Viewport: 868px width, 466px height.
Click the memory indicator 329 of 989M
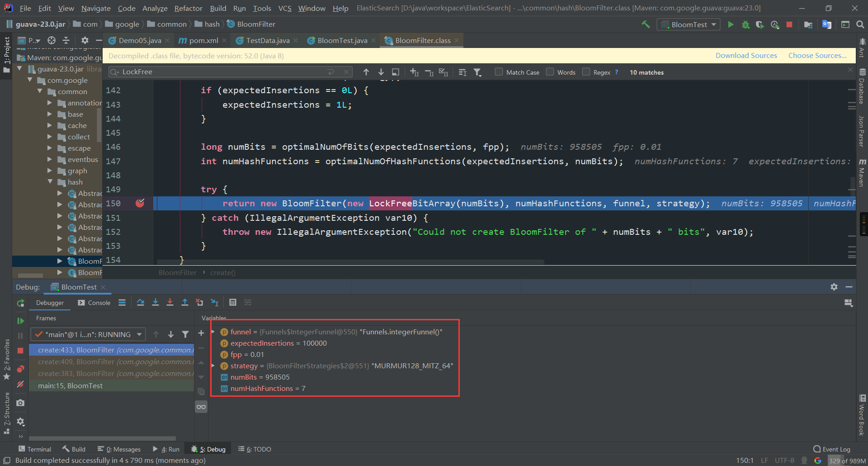tap(847, 461)
